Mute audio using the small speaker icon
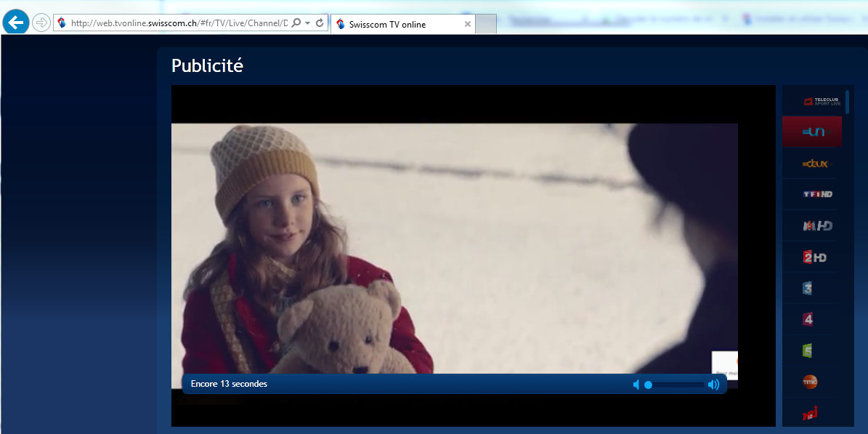Image resolution: width=868 pixels, height=434 pixels. coord(636,385)
